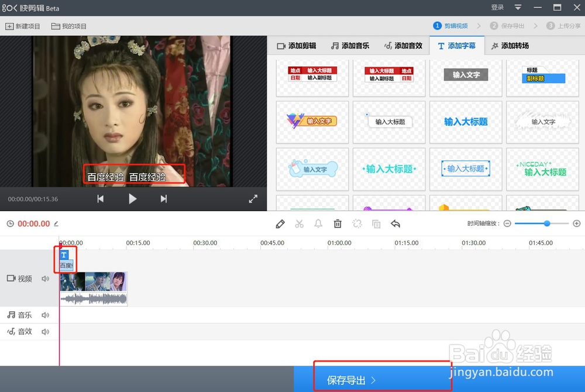Click the pencil edit icon above the timeline

coord(280,224)
